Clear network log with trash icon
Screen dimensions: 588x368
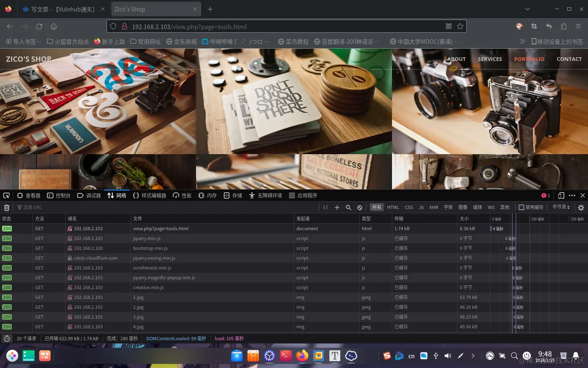coord(7,208)
